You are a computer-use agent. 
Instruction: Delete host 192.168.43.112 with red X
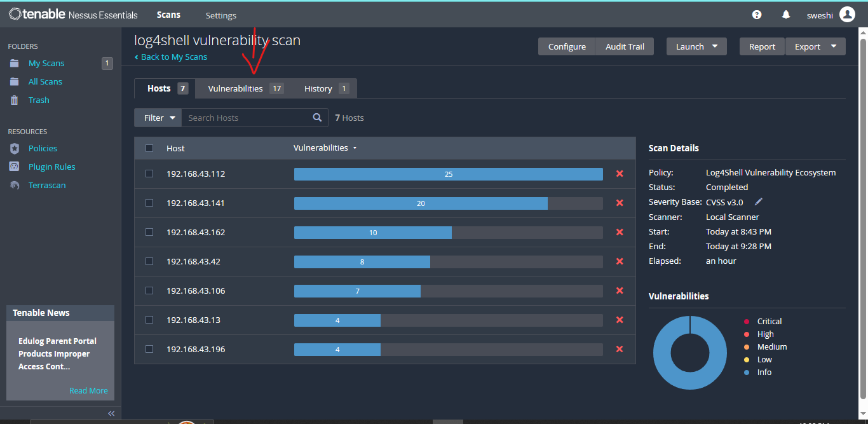pos(620,174)
